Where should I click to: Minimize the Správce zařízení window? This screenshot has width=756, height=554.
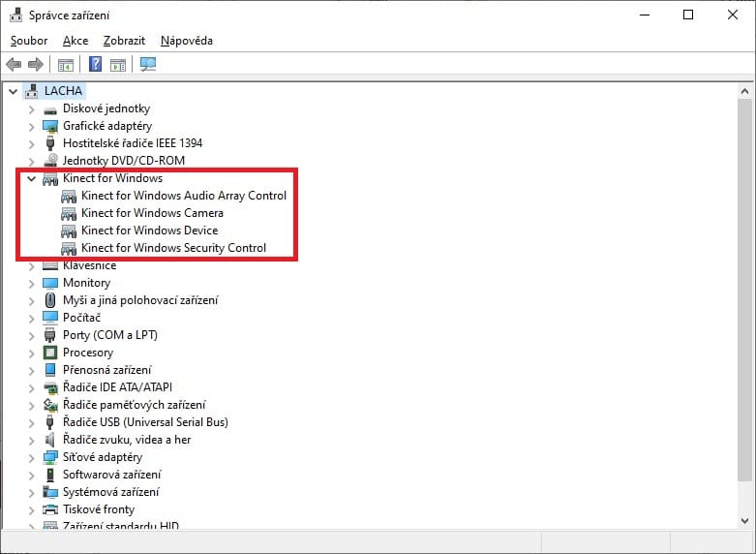(645, 15)
